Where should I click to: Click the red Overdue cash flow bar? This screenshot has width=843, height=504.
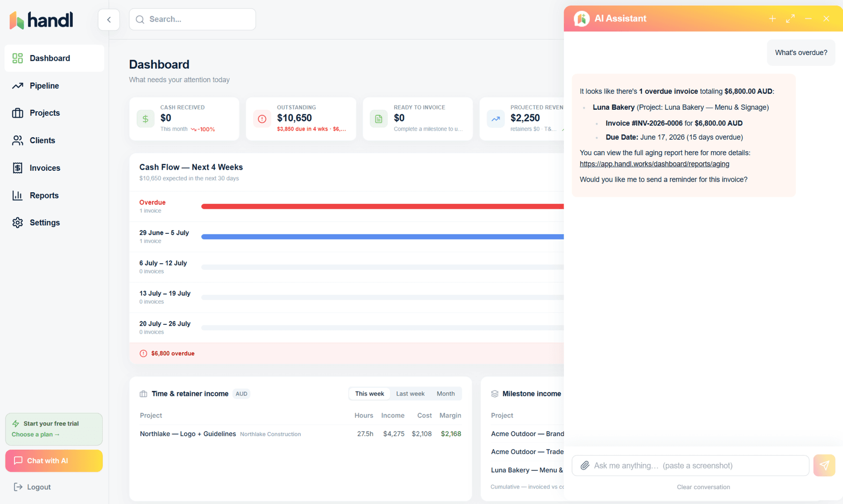tap(383, 206)
